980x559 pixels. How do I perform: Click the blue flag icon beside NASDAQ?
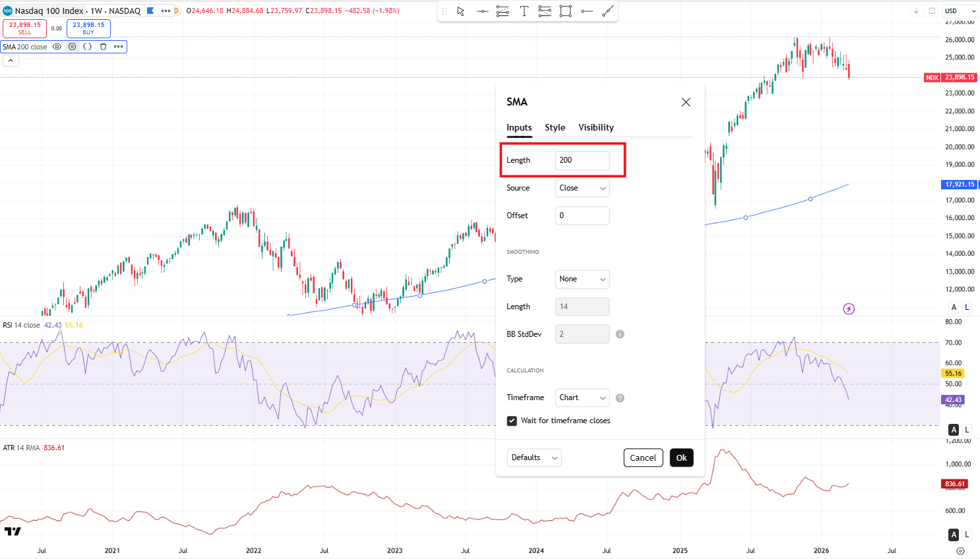click(150, 11)
